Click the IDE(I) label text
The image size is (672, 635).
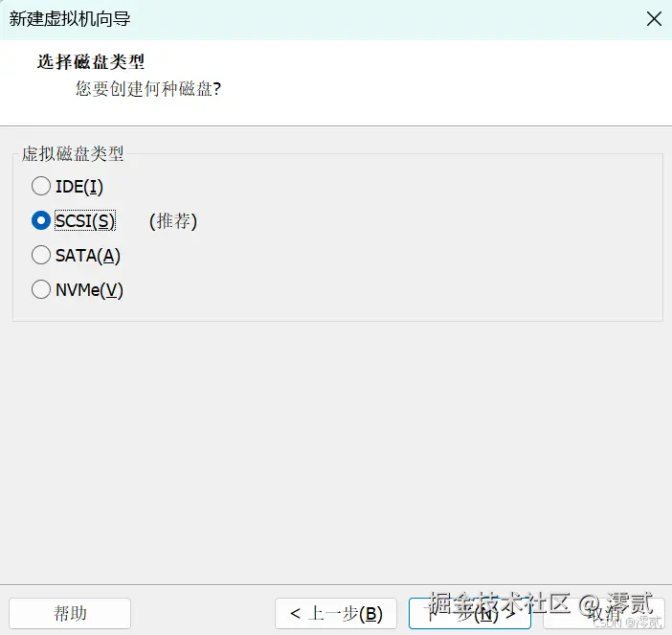click(79, 186)
